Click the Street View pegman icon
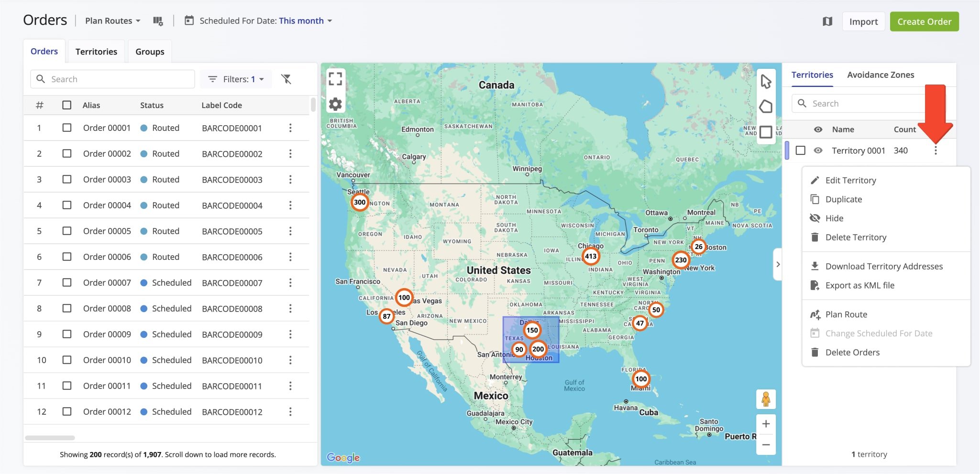Screen dimensions: 980x474 click(766, 399)
